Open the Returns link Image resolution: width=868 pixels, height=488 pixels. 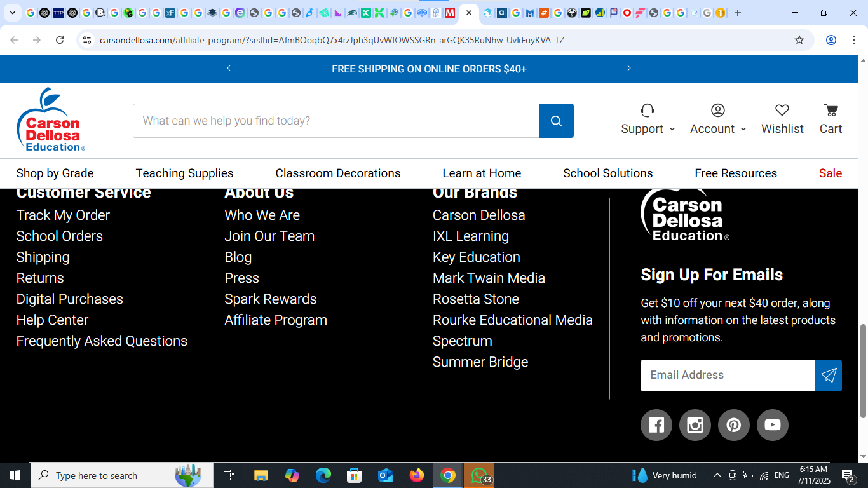coord(40,278)
